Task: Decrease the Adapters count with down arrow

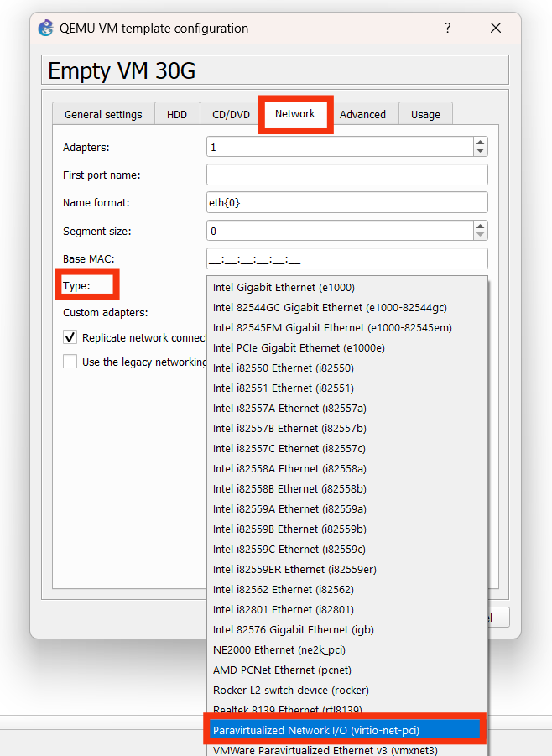Action: coord(480,152)
